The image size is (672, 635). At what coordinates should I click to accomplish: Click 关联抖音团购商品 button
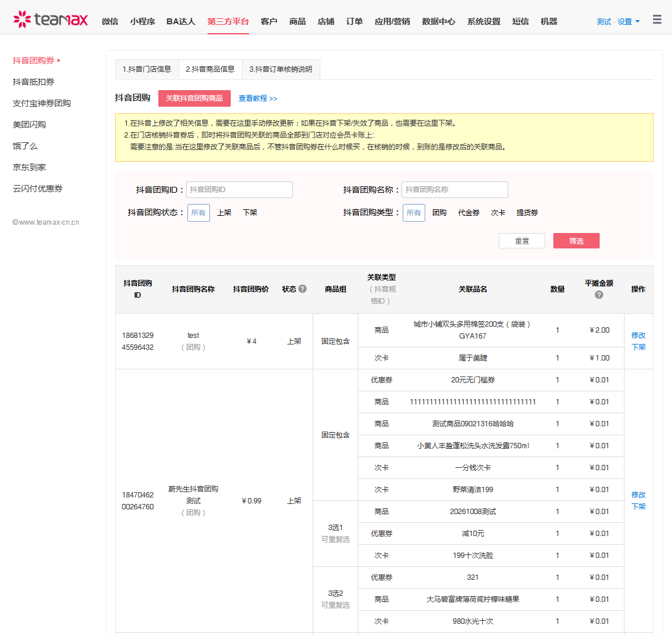[195, 98]
